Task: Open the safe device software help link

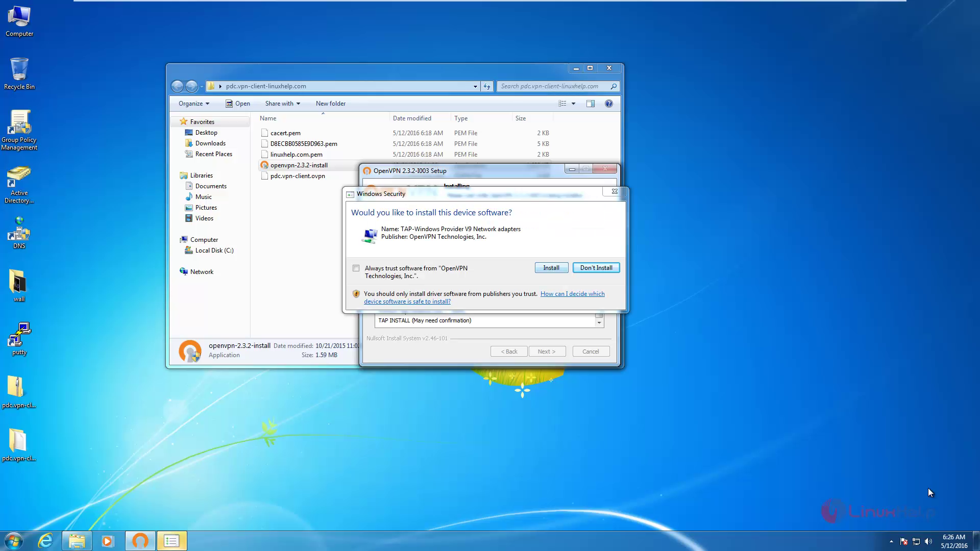Action: point(484,297)
